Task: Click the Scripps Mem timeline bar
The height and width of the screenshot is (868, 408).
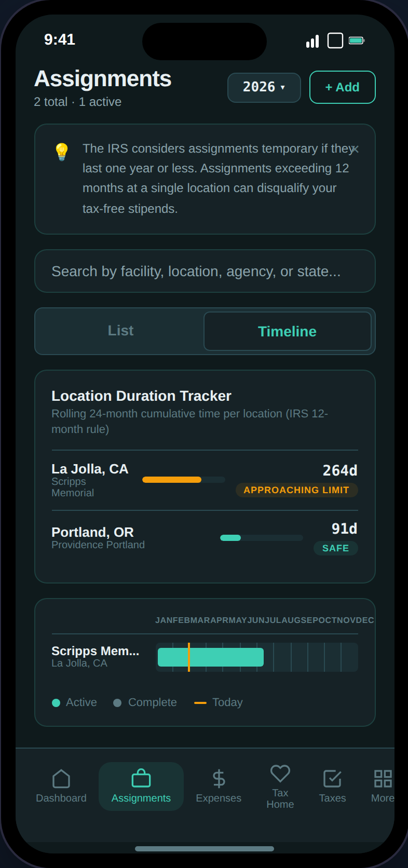Action: click(211, 657)
